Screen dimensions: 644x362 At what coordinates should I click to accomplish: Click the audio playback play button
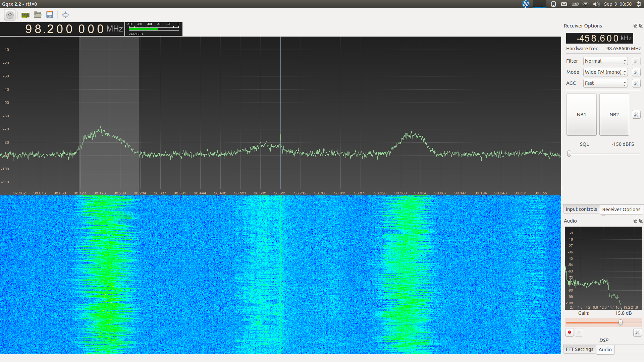579,333
